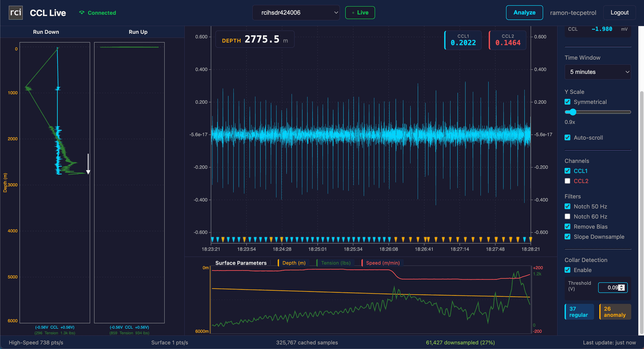Click the 18:26:08 time axis label

tap(388, 249)
